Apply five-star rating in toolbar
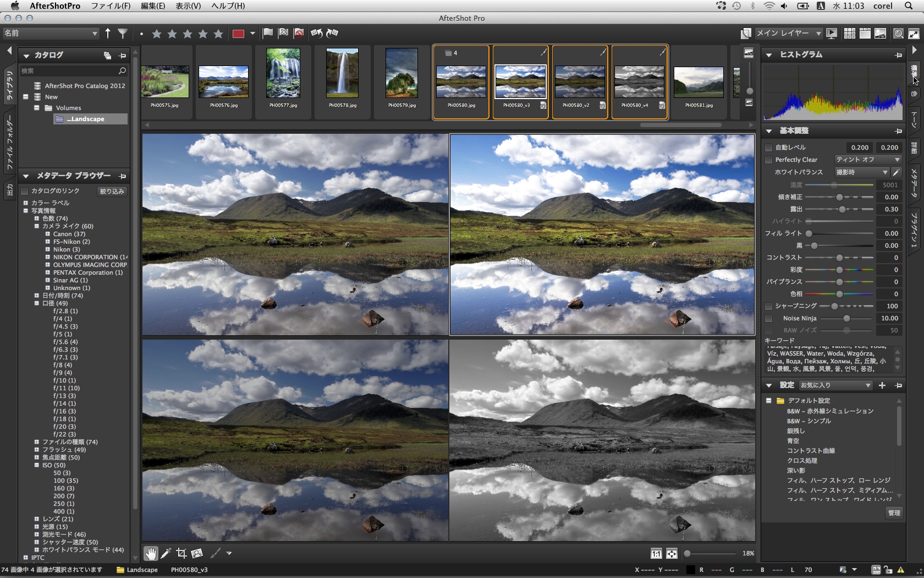Screen dimensions: 924x578 218,34
